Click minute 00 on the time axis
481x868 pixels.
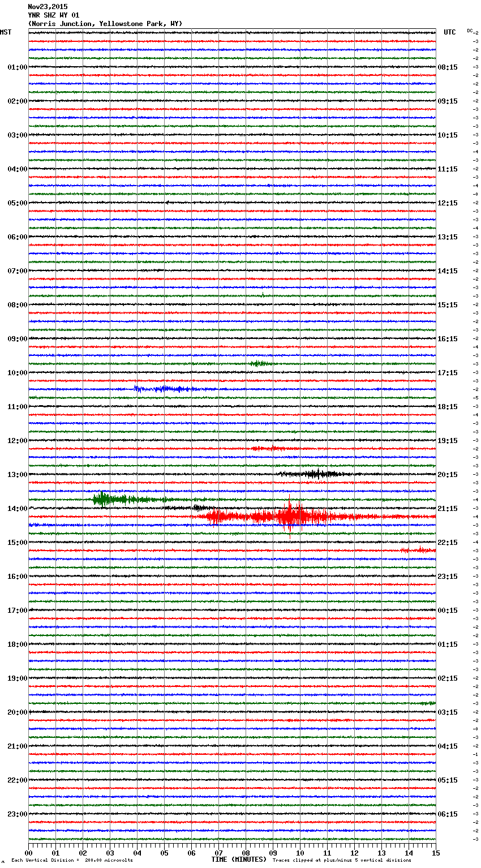click(x=28, y=853)
